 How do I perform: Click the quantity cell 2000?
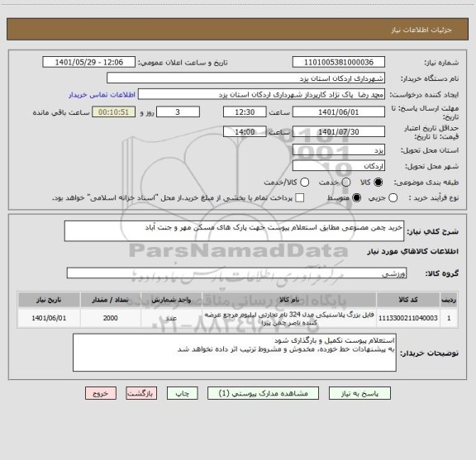[x=110, y=318]
